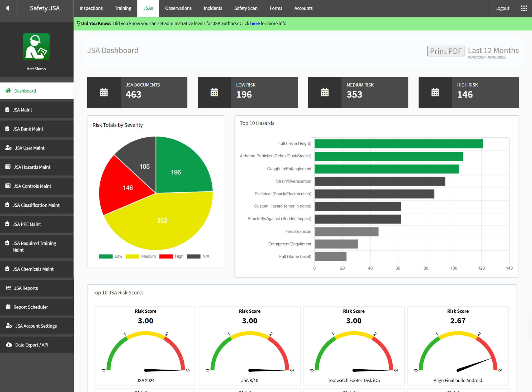Switch to the Observations tab
The image size is (532, 392).
coord(178,8)
